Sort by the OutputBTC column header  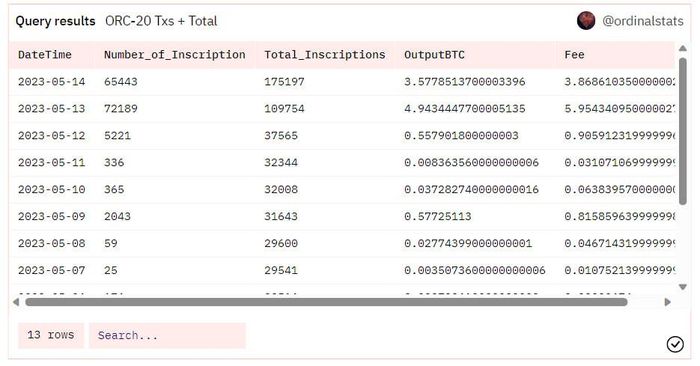(x=434, y=55)
